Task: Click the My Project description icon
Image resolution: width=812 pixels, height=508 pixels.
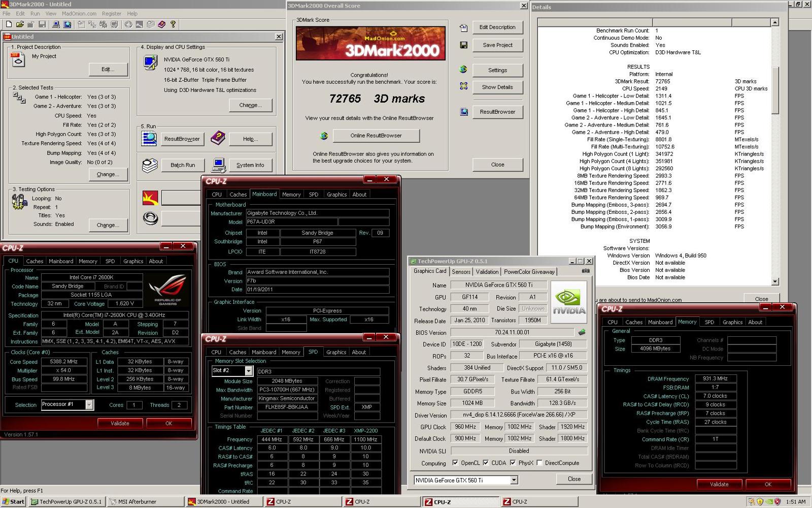Action: (x=18, y=59)
